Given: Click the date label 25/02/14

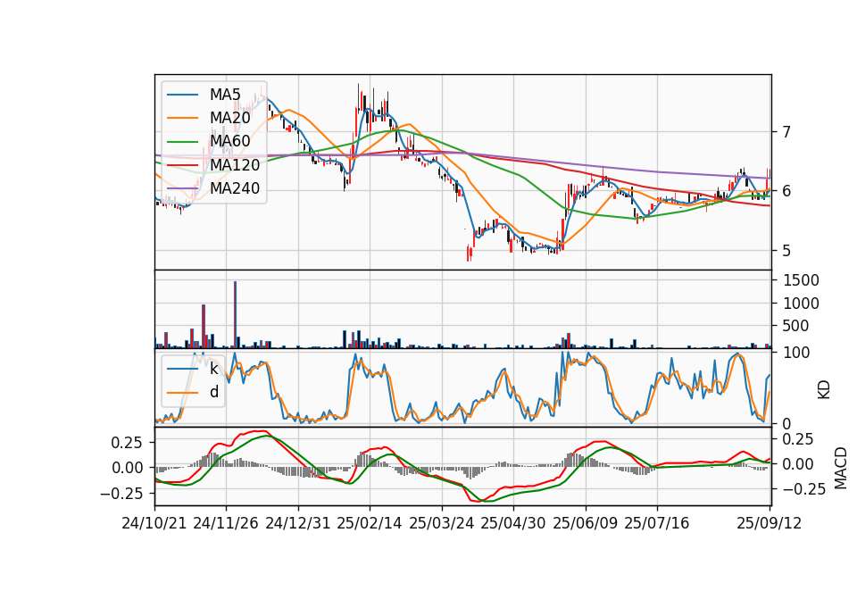Looking at the screenshot, I should point(370,523).
